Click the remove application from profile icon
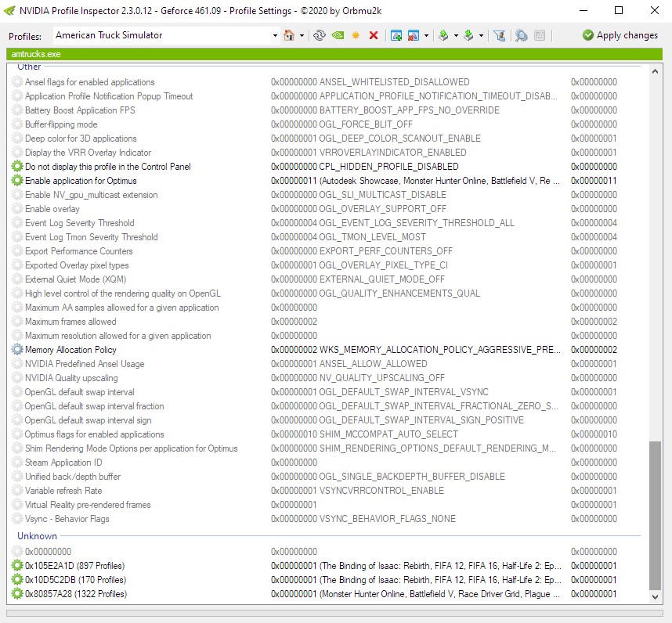This screenshot has width=672, height=623. (413, 35)
